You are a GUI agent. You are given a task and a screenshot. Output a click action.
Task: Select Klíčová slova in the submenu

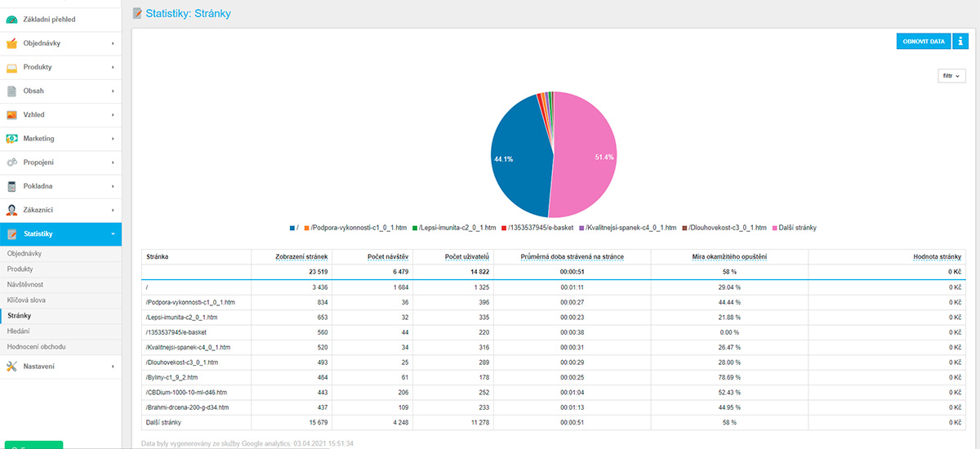coord(26,300)
